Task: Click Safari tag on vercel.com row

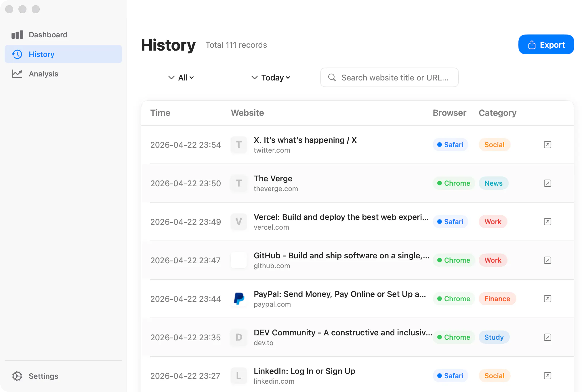Action: tap(450, 222)
